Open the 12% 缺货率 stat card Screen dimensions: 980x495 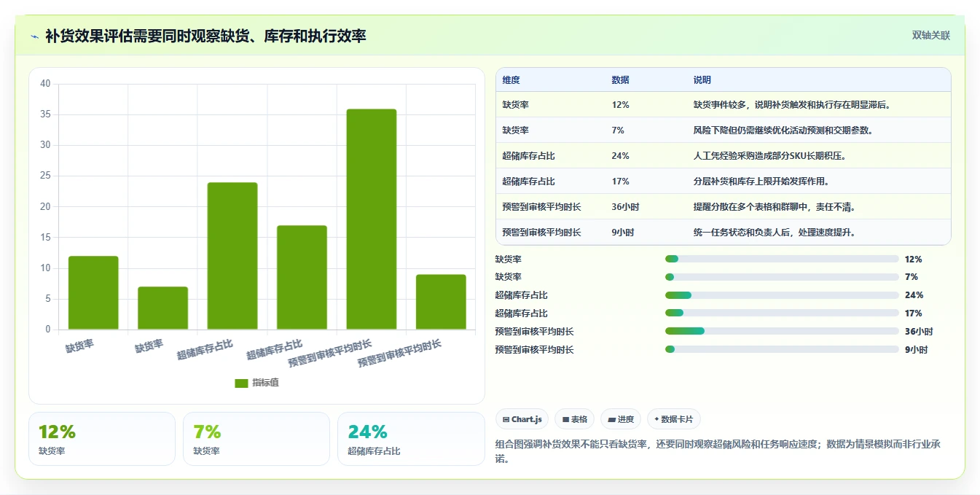(102, 439)
